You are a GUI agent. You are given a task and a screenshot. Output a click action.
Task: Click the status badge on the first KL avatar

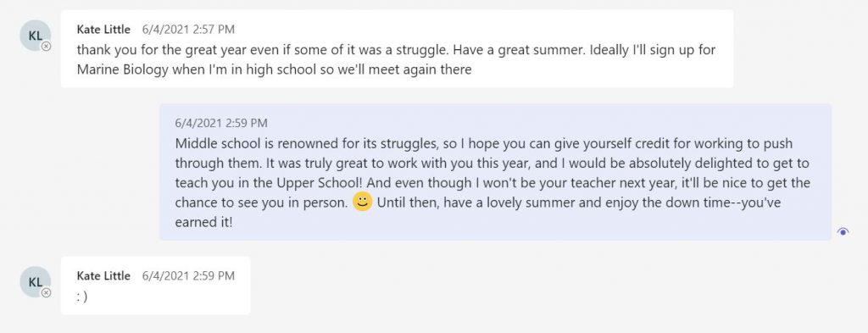coord(47,47)
